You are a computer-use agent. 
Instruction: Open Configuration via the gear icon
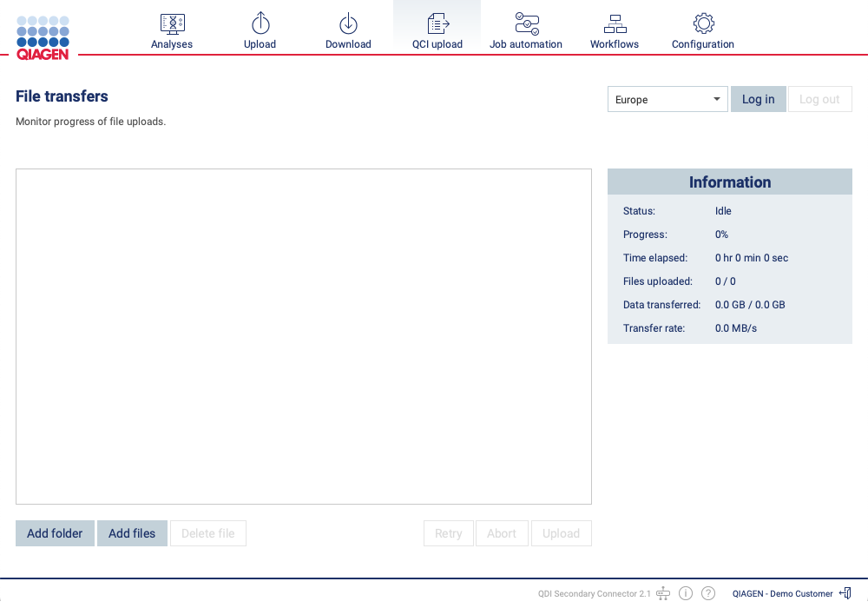tap(702, 23)
